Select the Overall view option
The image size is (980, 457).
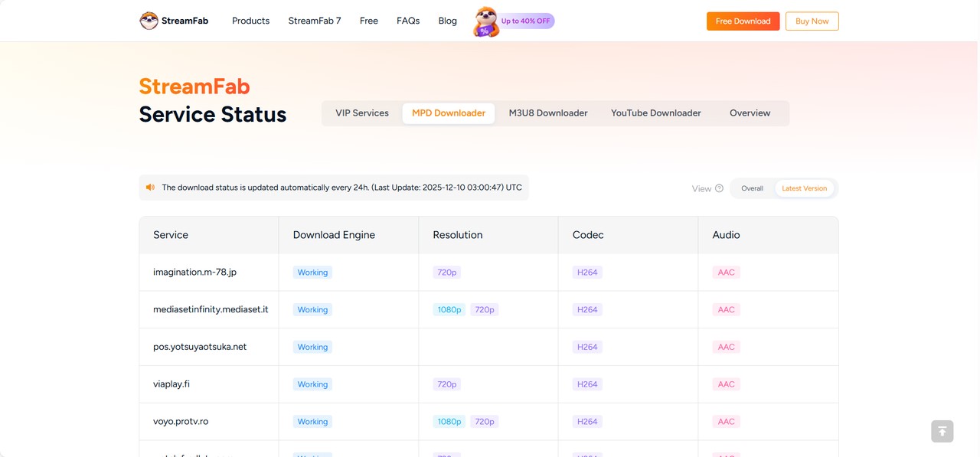(752, 188)
